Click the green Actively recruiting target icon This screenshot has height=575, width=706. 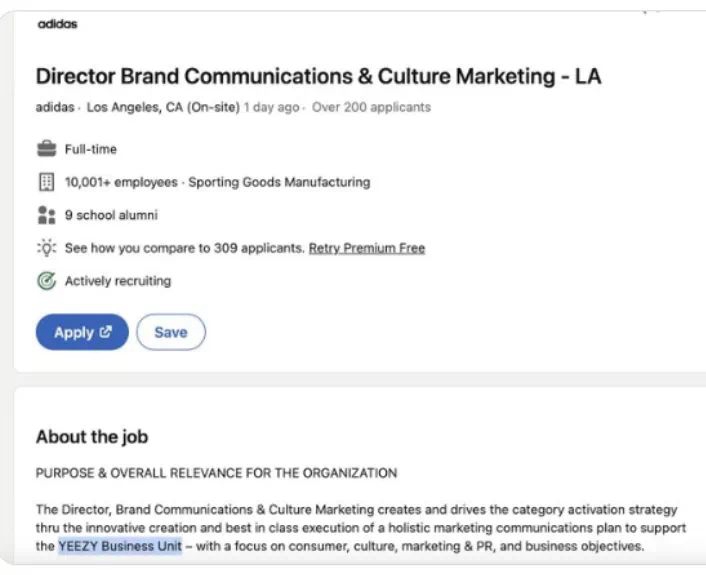point(46,281)
